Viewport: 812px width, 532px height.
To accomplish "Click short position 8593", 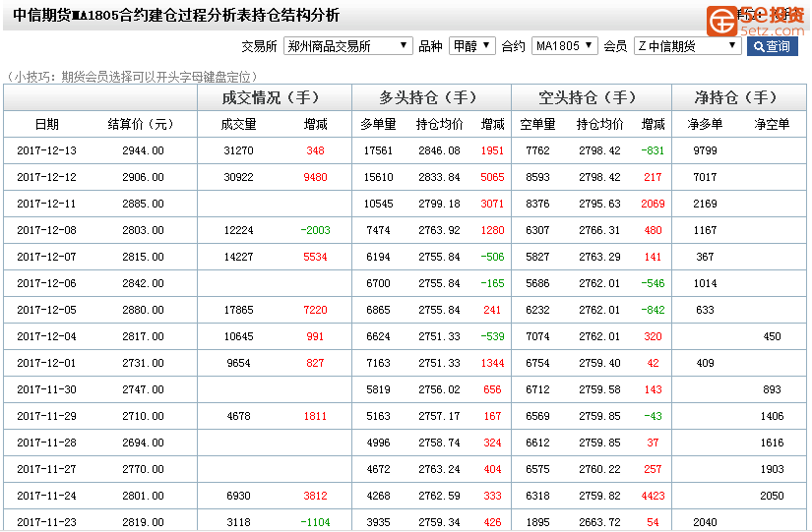I will (537, 177).
